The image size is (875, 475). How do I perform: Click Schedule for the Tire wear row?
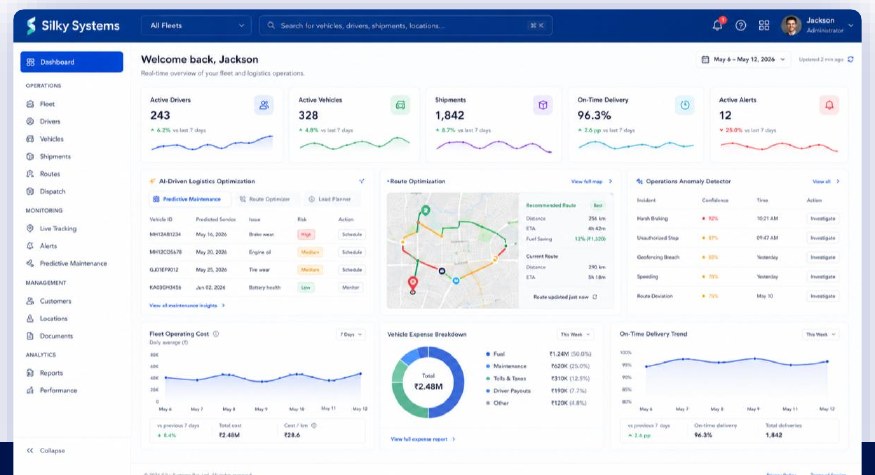point(352,270)
